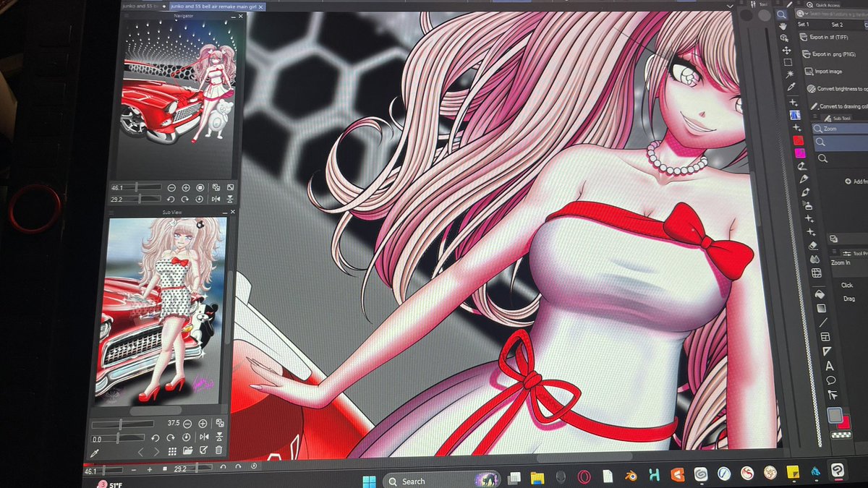
Task: Select the red sub color swatch
Action: pos(844,423)
